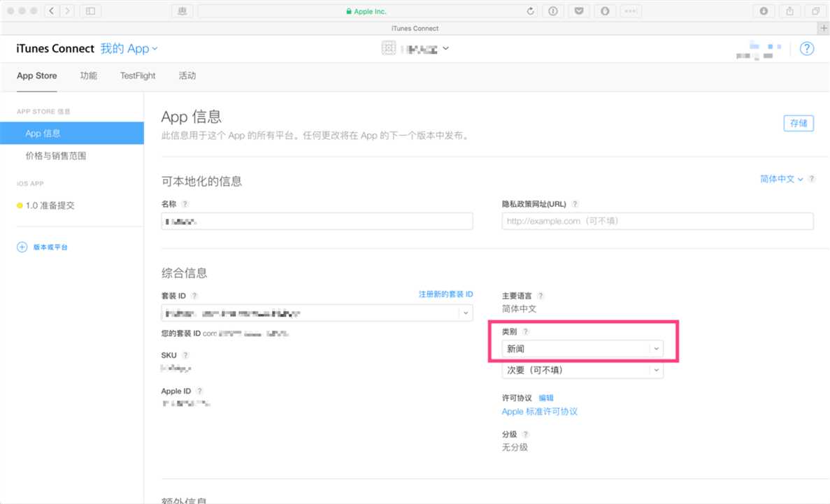This screenshot has width=830, height=504.
Task: Switch to the App Store tab
Action: point(36,75)
